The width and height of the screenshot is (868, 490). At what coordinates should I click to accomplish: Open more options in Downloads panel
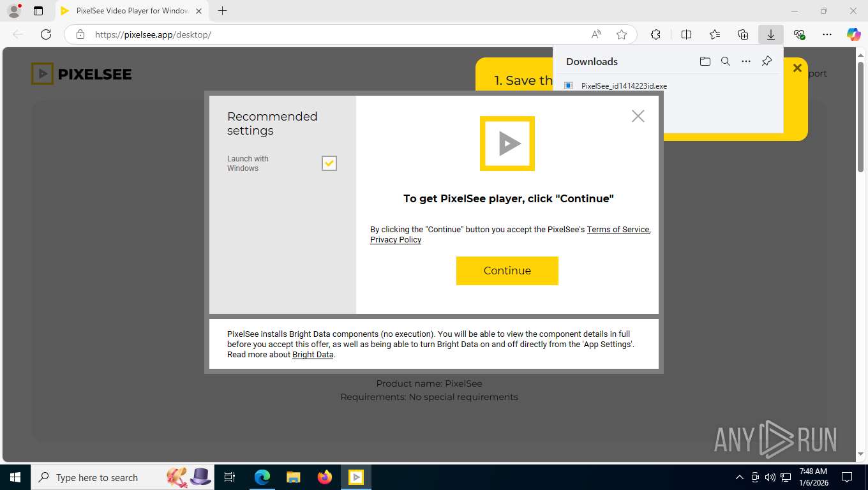click(746, 61)
